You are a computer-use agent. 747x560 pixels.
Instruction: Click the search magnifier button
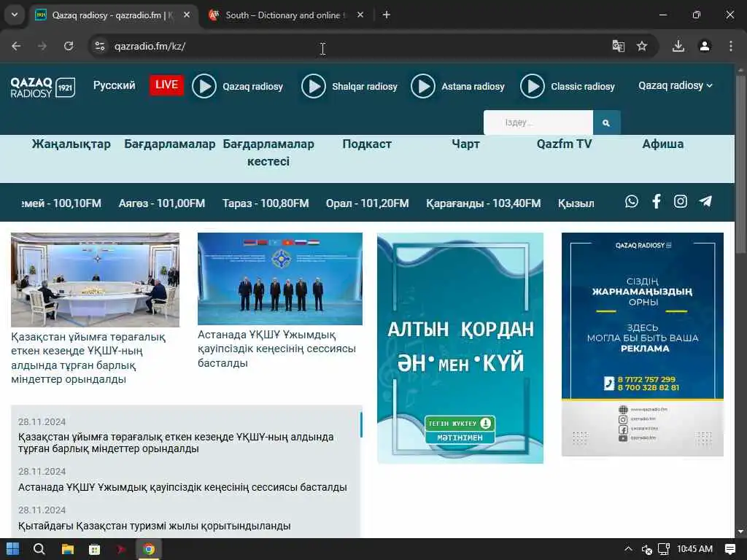606,122
